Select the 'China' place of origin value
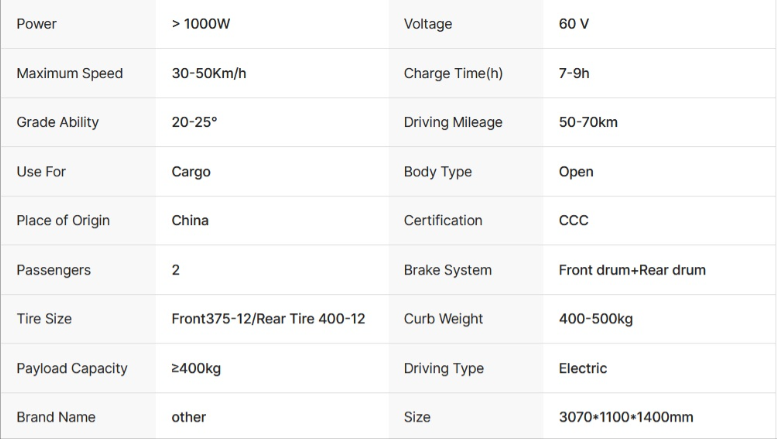The width and height of the screenshot is (777, 439). coord(190,220)
